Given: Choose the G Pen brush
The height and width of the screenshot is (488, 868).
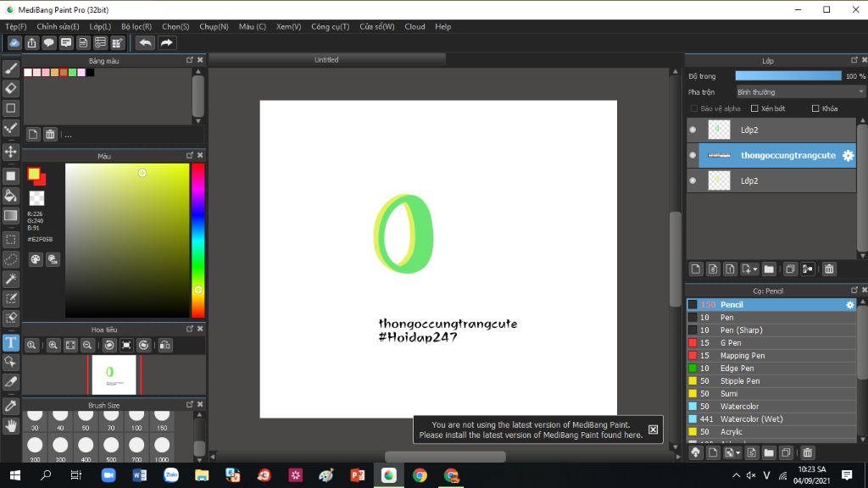Looking at the screenshot, I should coord(771,343).
